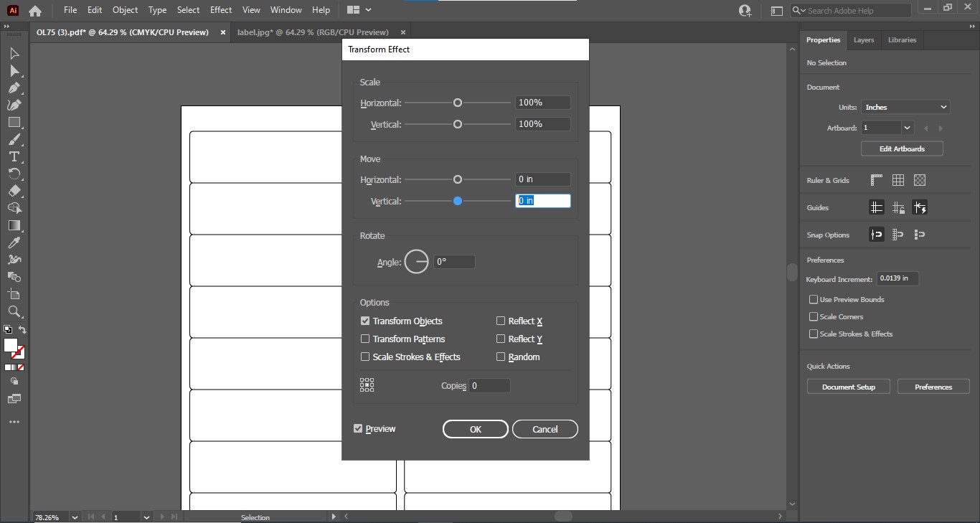Select the Zoom tool
Viewport: 980px width, 523px height.
[x=14, y=311]
